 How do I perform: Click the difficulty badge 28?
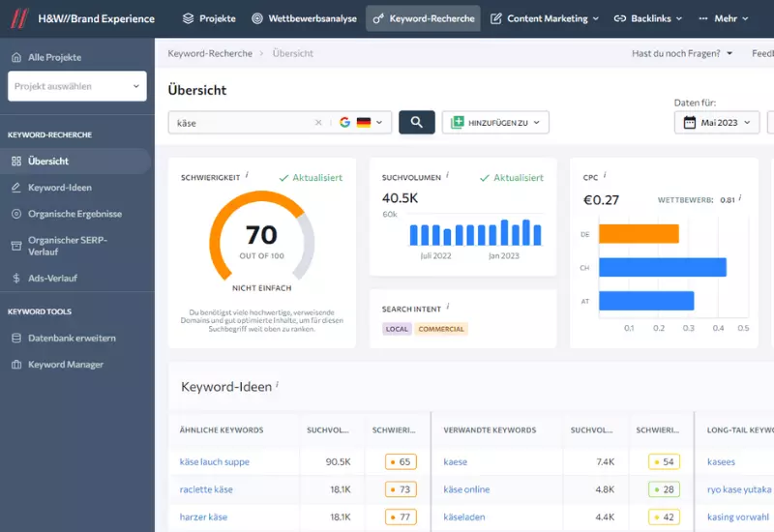(665, 489)
